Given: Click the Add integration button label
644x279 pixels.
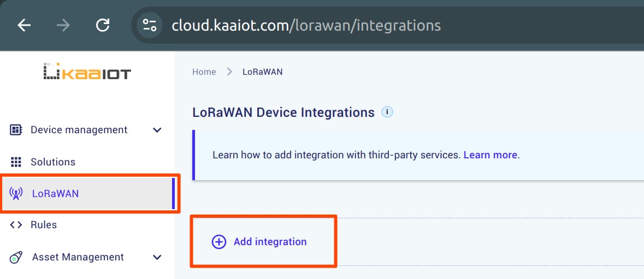Looking at the screenshot, I should click(270, 242).
